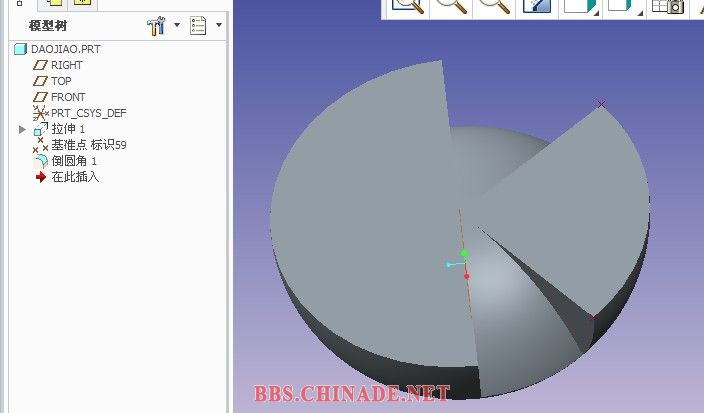The image size is (704, 413).
Task: Select the TOP datum plane
Action: [x=52, y=81]
